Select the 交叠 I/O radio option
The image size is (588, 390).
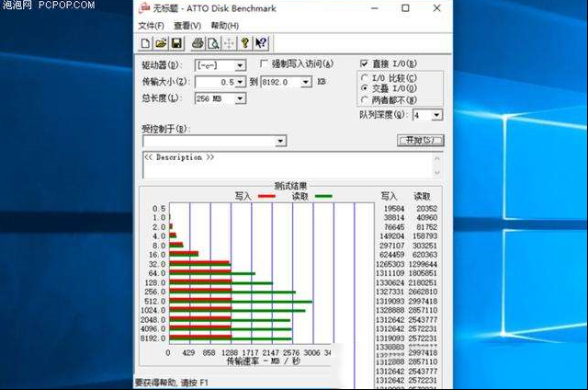coord(364,88)
